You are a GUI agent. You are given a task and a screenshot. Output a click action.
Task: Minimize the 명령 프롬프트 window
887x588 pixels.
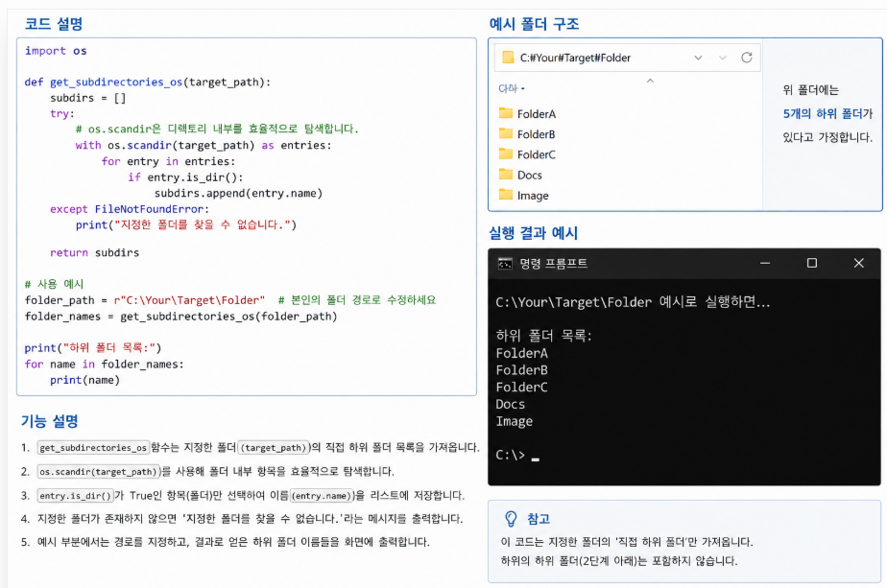[765, 263]
